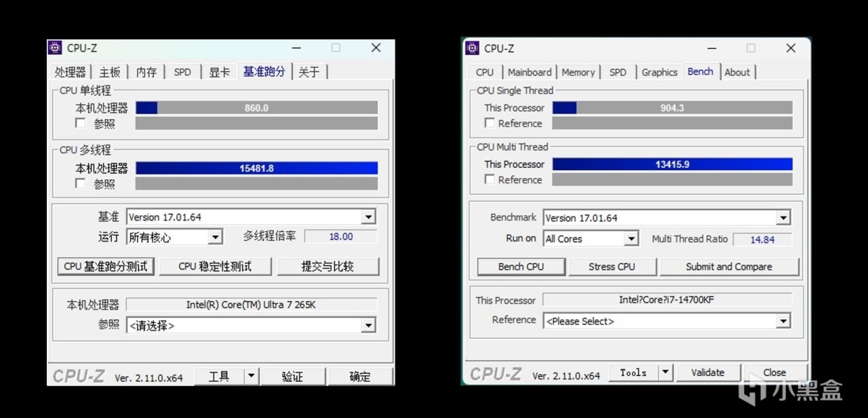The width and height of the screenshot is (868, 418).
Task: Open Reference <Please Select> dropdown
Action: (783, 321)
